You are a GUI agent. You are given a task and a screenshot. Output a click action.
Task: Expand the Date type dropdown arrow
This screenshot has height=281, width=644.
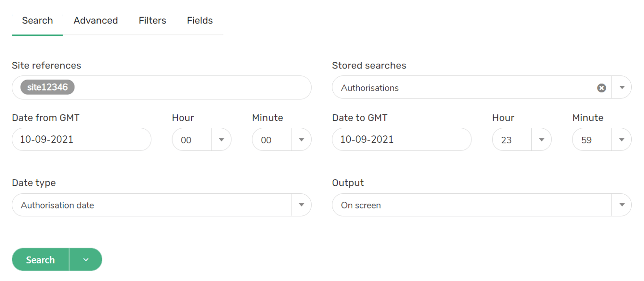301,205
